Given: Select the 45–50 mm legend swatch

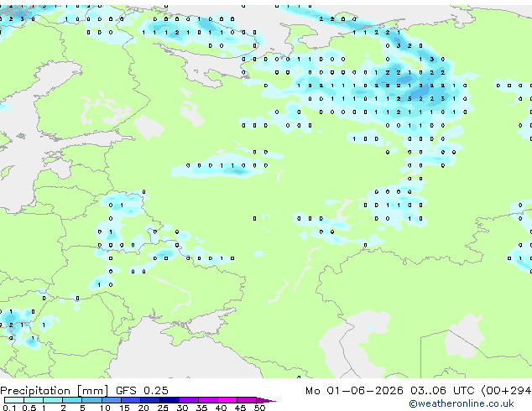Looking at the screenshot, I should [x=247, y=400].
